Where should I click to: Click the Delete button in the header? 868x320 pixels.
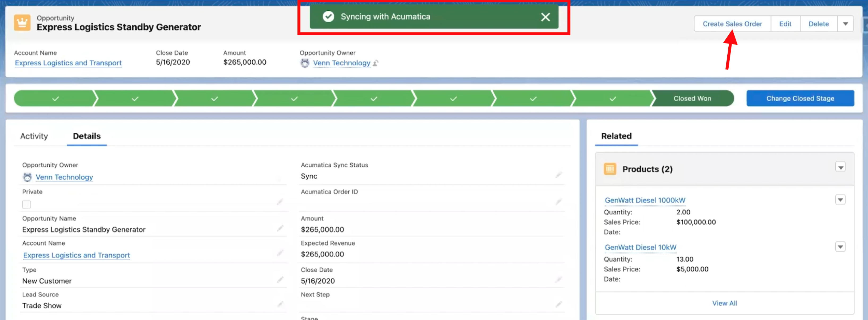(x=818, y=24)
